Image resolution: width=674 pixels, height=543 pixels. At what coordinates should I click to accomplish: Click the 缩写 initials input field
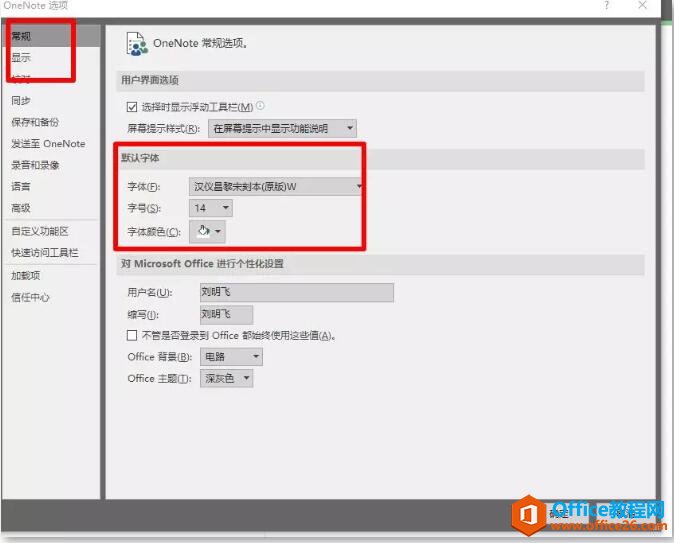(x=226, y=315)
